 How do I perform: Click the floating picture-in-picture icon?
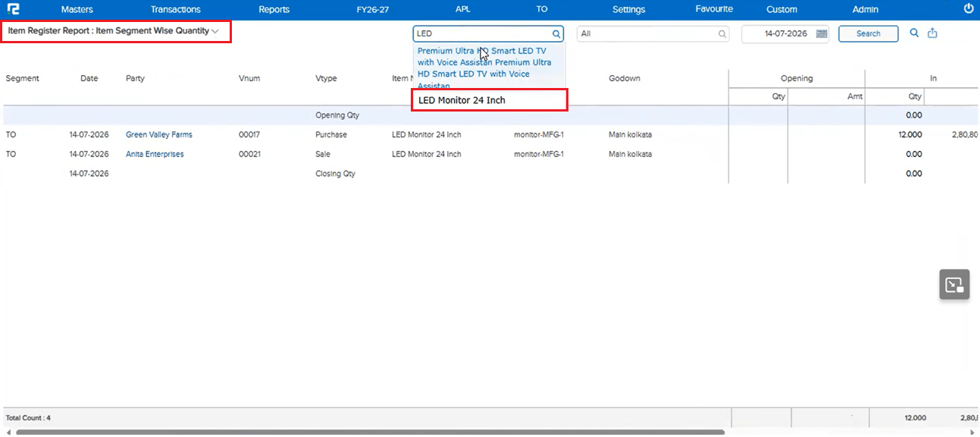pyautogui.click(x=954, y=285)
